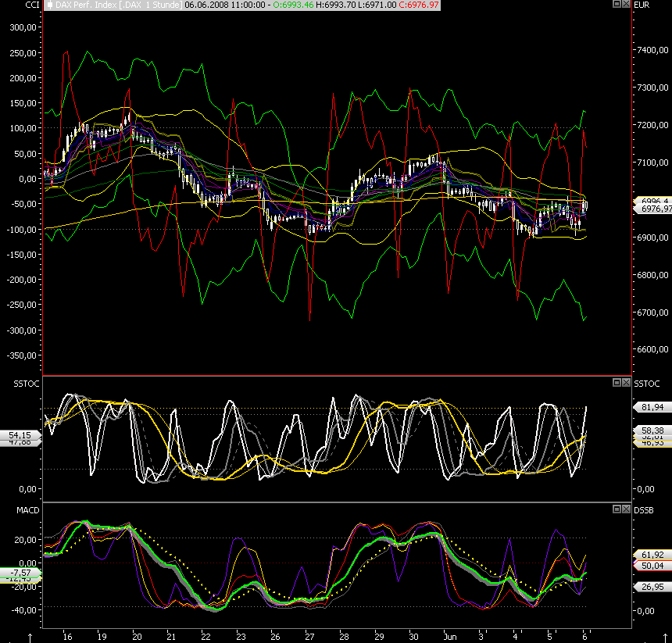Viewport: 672px width, 643px height.
Task: Click the 7400,00 price axis label
Action: [x=652, y=50]
